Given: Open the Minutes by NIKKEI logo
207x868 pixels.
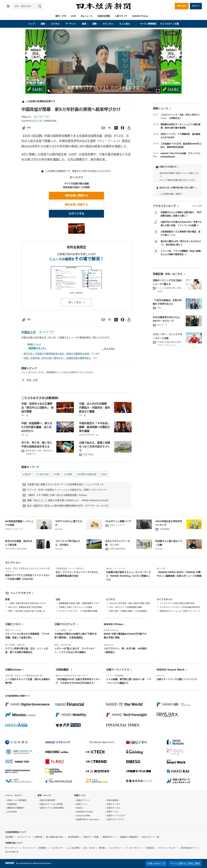Looking at the screenshot, I should click(x=20, y=715).
